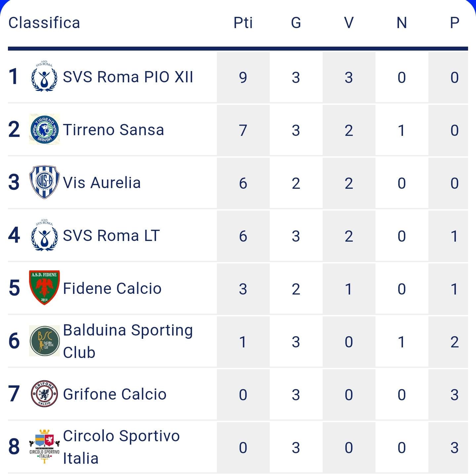Click the V column header
Image resolution: width=476 pixels, height=475 pixels.
[349, 23]
